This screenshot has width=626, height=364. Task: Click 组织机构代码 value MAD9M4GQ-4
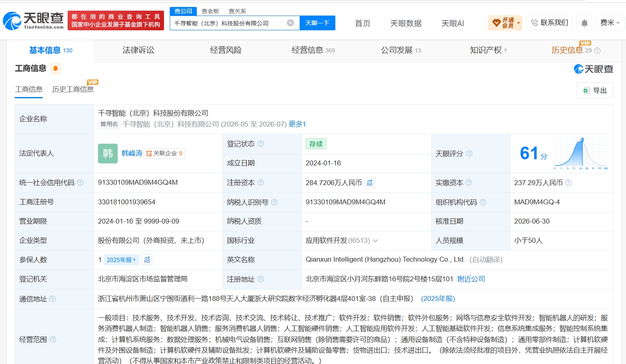(x=537, y=202)
